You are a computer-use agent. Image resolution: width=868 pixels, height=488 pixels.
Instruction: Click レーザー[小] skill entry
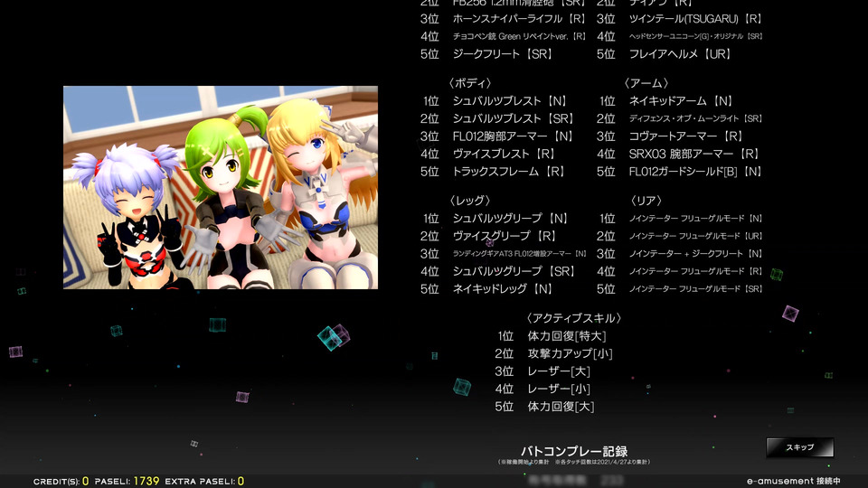point(559,389)
